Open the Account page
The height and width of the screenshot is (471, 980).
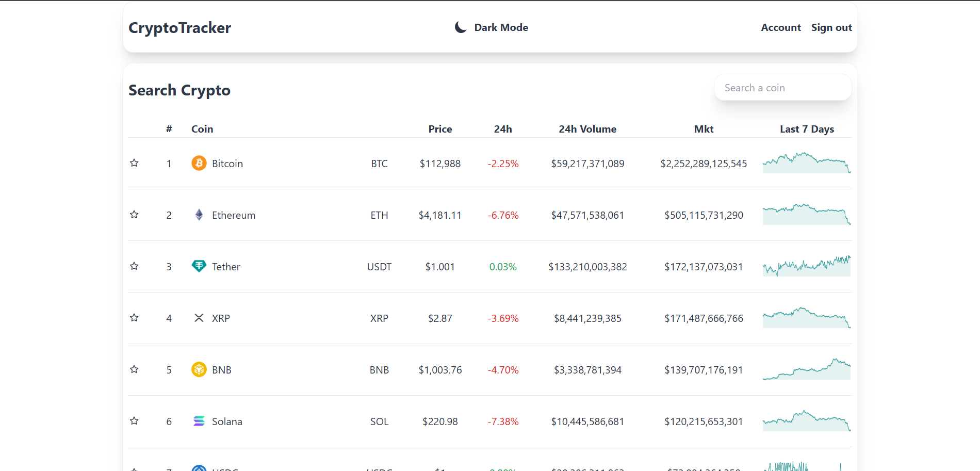click(780, 27)
